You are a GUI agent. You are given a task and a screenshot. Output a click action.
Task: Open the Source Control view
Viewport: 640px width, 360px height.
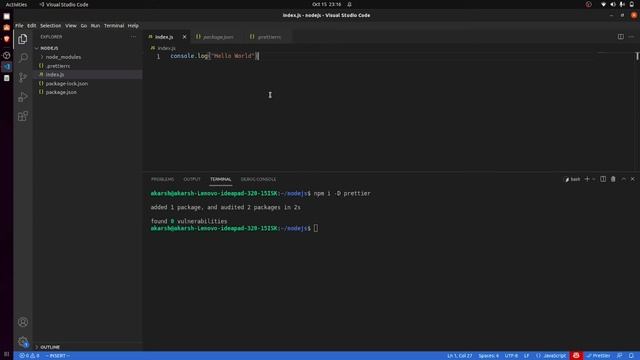23,77
